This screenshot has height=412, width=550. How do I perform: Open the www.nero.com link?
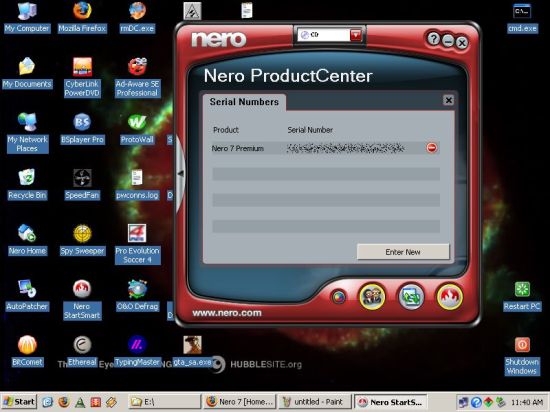click(227, 313)
